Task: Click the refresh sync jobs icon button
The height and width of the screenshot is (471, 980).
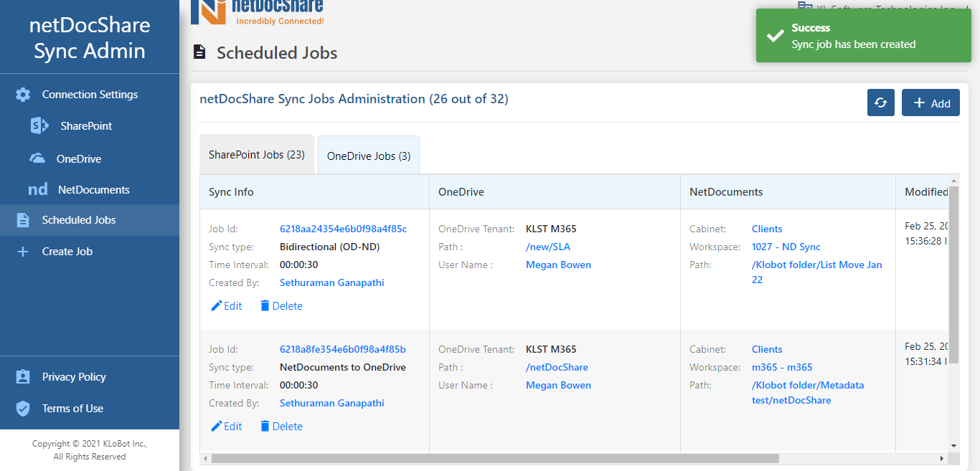Action: pos(881,103)
